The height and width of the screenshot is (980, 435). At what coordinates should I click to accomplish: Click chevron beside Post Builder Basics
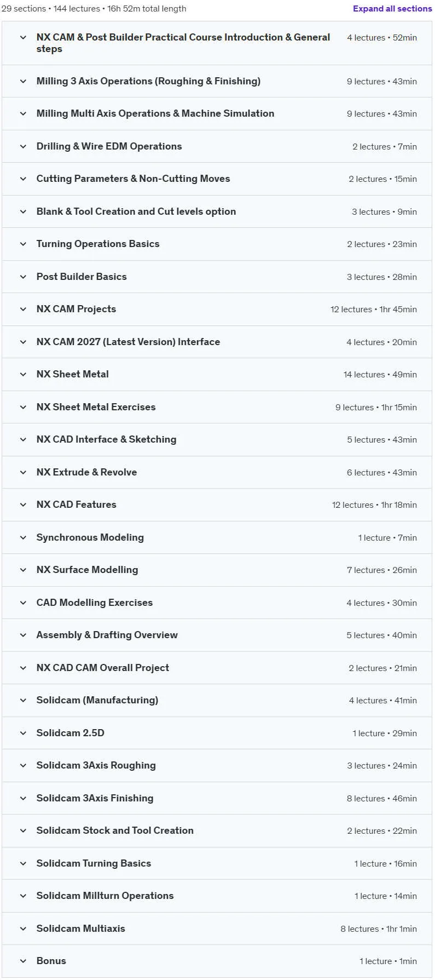point(23,277)
